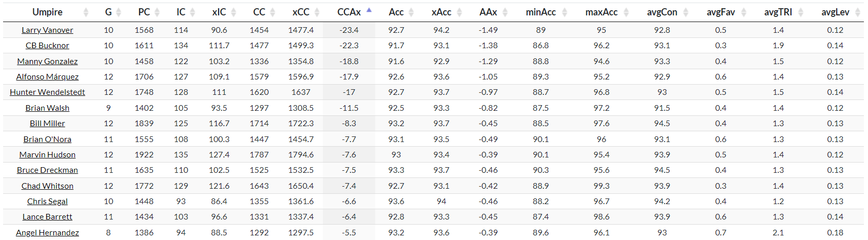The width and height of the screenshot is (868, 240).
Task: Click sort icon next to G column
Action: 119,12
